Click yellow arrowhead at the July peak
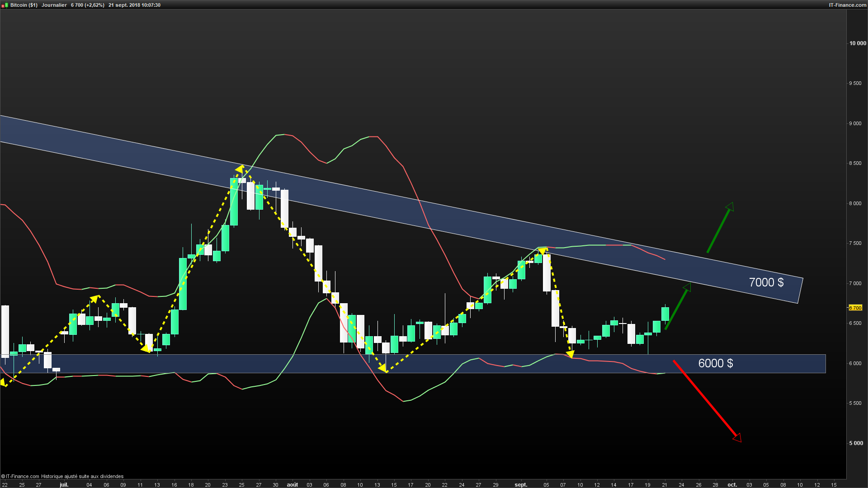 point(241,169)
